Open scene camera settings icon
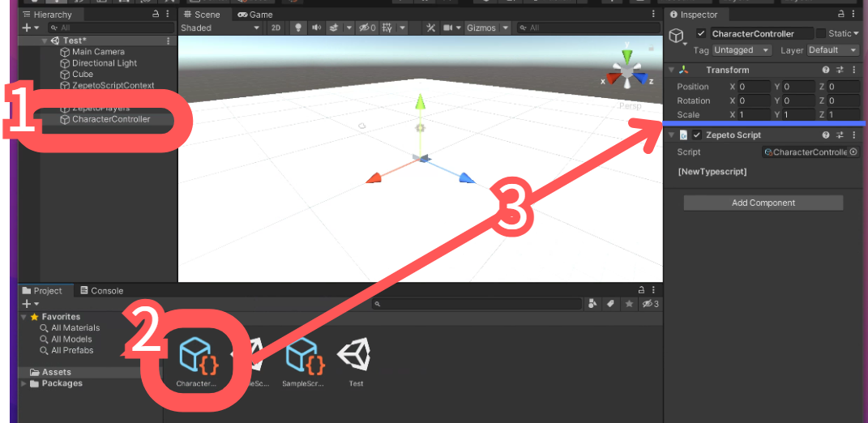 pyautogui.click(x=448, y=28)
